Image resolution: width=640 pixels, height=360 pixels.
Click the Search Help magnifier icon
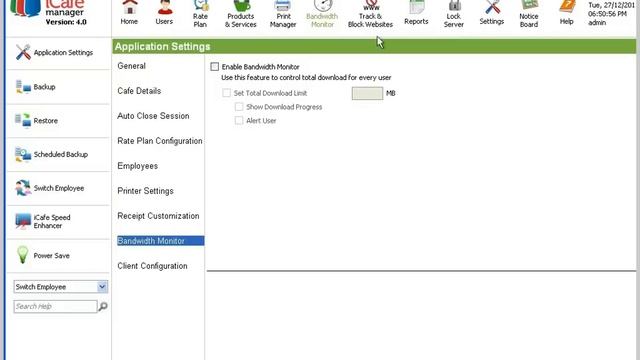pos(103,306)
